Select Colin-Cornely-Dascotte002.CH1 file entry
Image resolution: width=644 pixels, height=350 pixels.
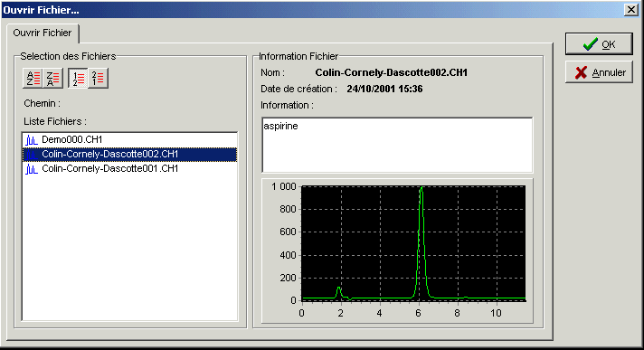pos(129,155)
